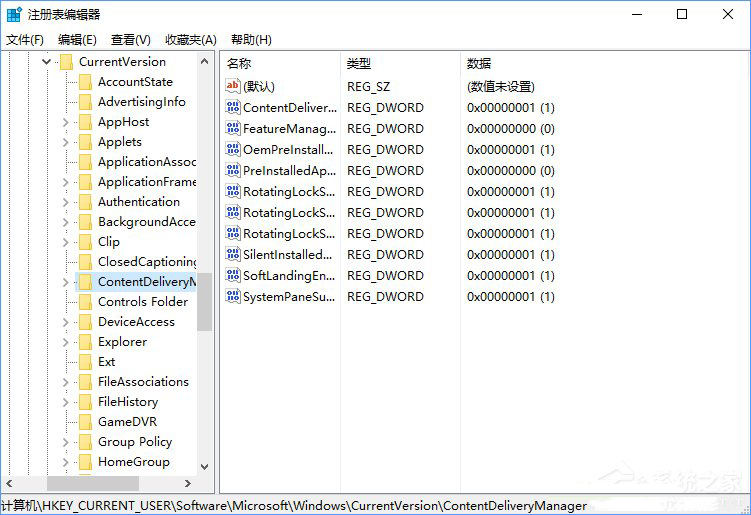The width and height of the screenshot is (751, 515).
Task: Select the ContentDeliveryManager key label
Action: (147, 282)
